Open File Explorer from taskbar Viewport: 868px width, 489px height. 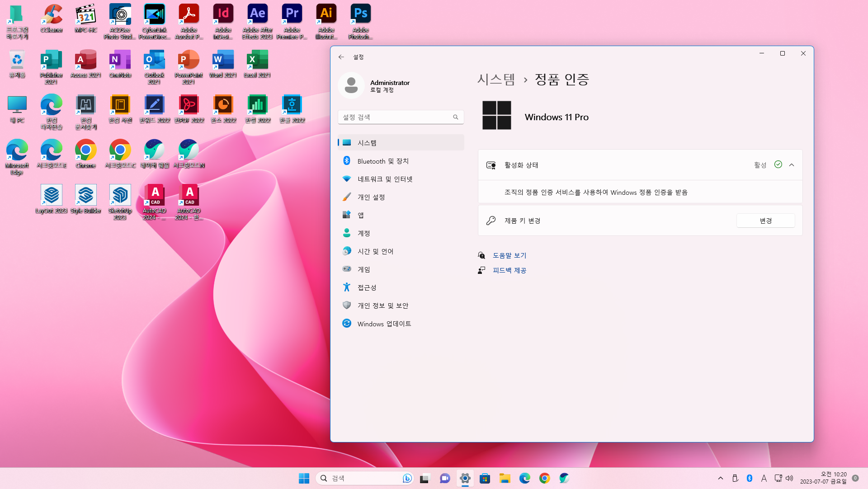point(505,478)
